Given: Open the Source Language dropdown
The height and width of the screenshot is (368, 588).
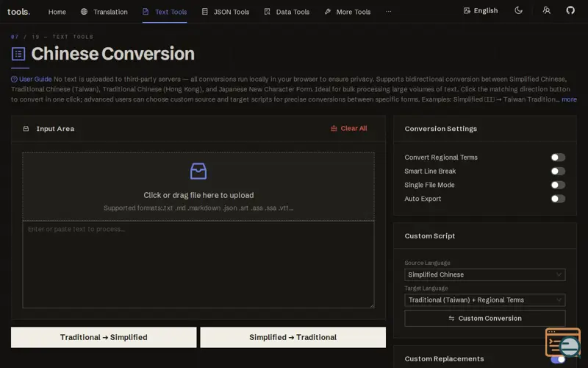Looking at the screenshot, I should coord(485,275).
